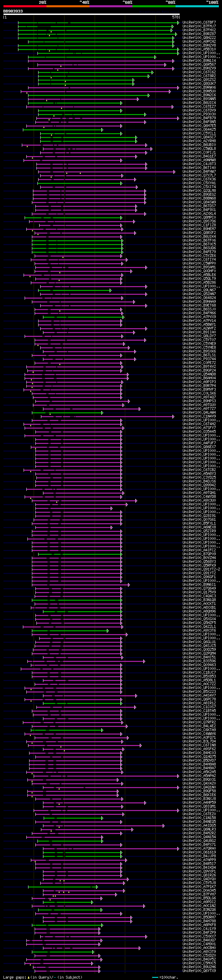Select the UniRef100_B6UIC4 label

tap(199, 103)
